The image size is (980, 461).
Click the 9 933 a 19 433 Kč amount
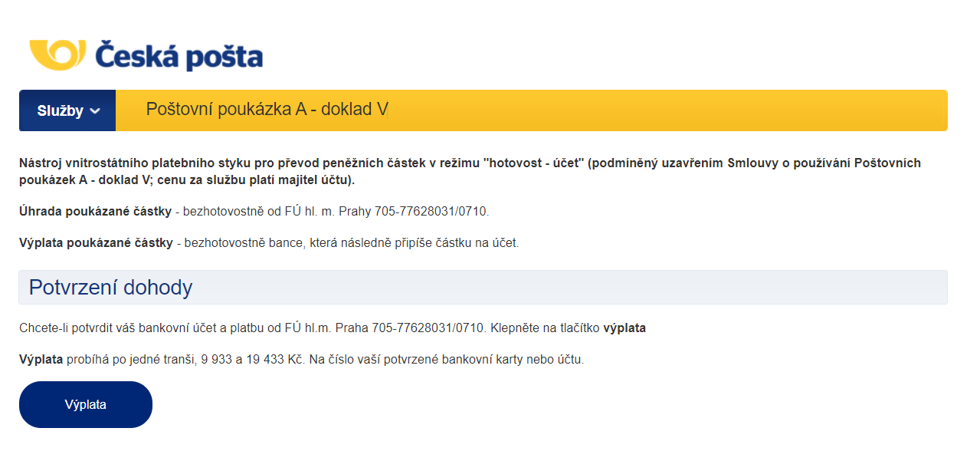pos(252,359)
